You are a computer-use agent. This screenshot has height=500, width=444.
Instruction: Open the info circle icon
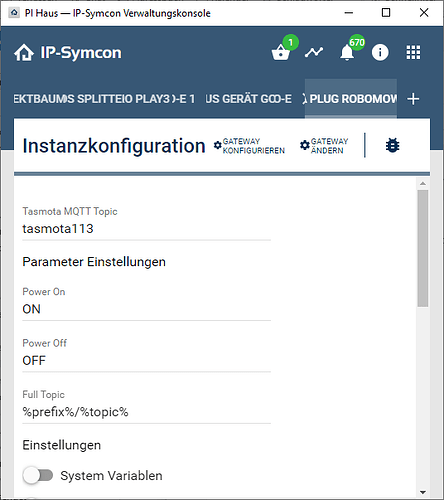pyautogui.click(x=380, y=52)
